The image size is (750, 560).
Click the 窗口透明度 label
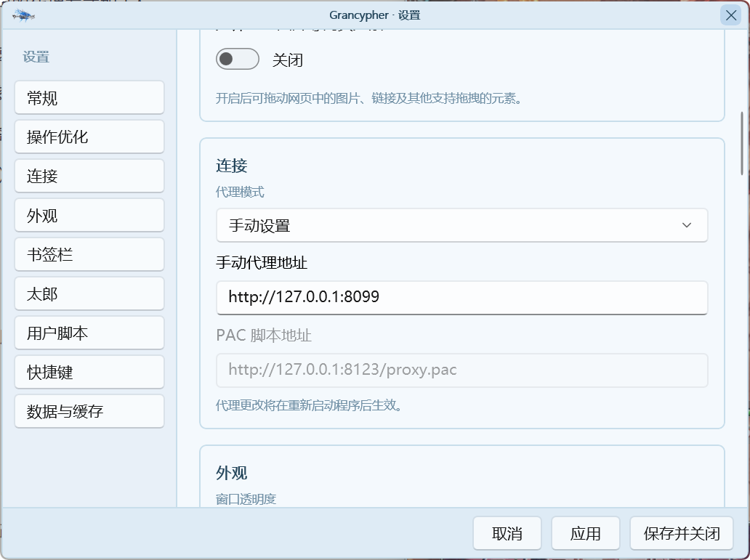(246, 499)
